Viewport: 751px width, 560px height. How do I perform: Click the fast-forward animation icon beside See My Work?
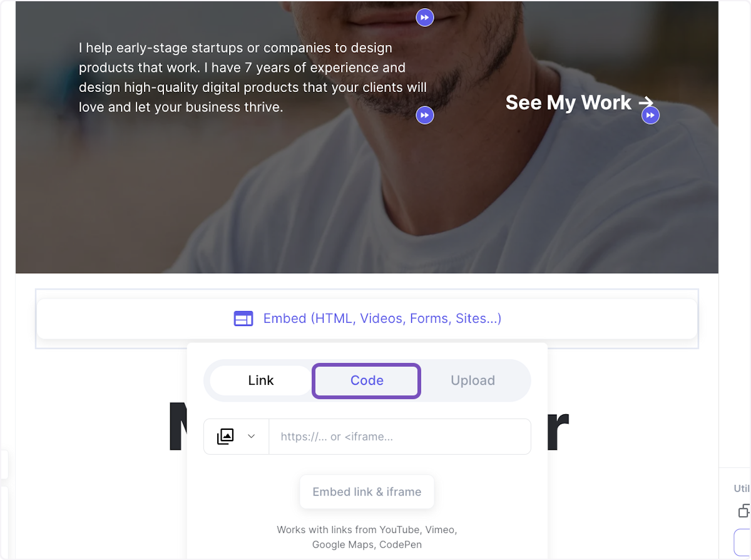tap(651, 115)
